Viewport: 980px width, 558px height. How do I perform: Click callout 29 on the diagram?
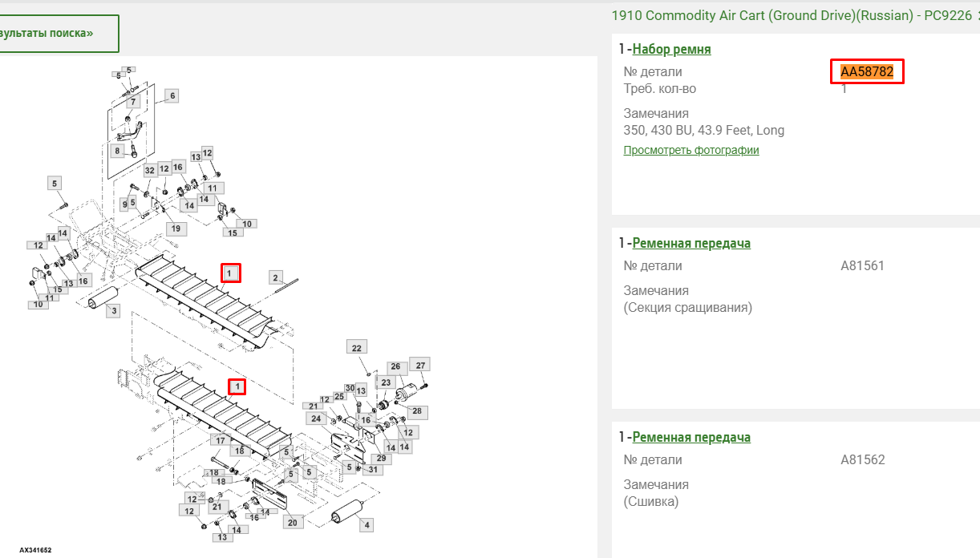383,459
